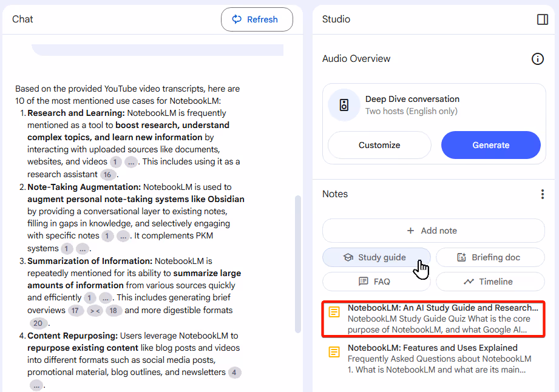The image size is (559, 392).
Task: Click the chat vertical scrollbar
Action: click(298, 264)
